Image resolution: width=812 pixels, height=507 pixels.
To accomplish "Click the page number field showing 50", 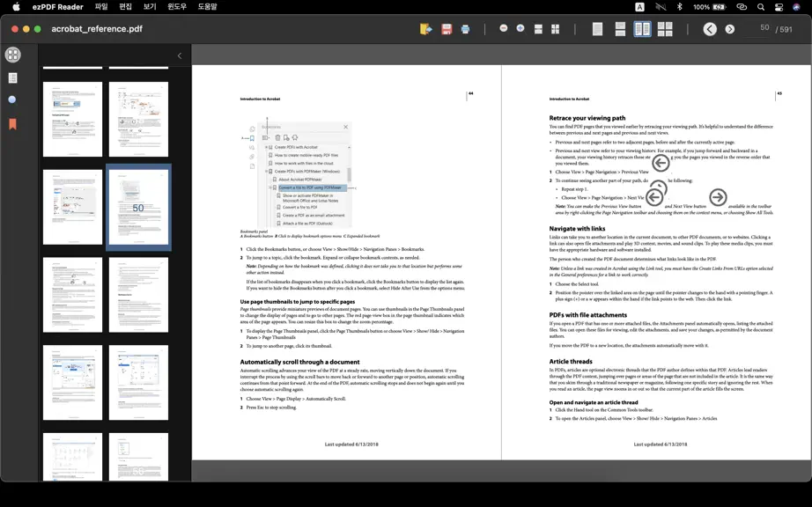I will click(x=757, y=28).
